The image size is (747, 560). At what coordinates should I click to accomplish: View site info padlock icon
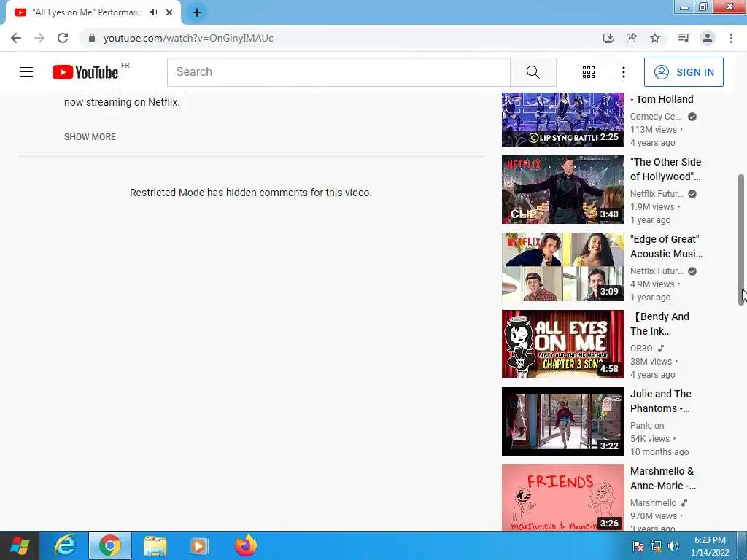(x=92, y=38)
